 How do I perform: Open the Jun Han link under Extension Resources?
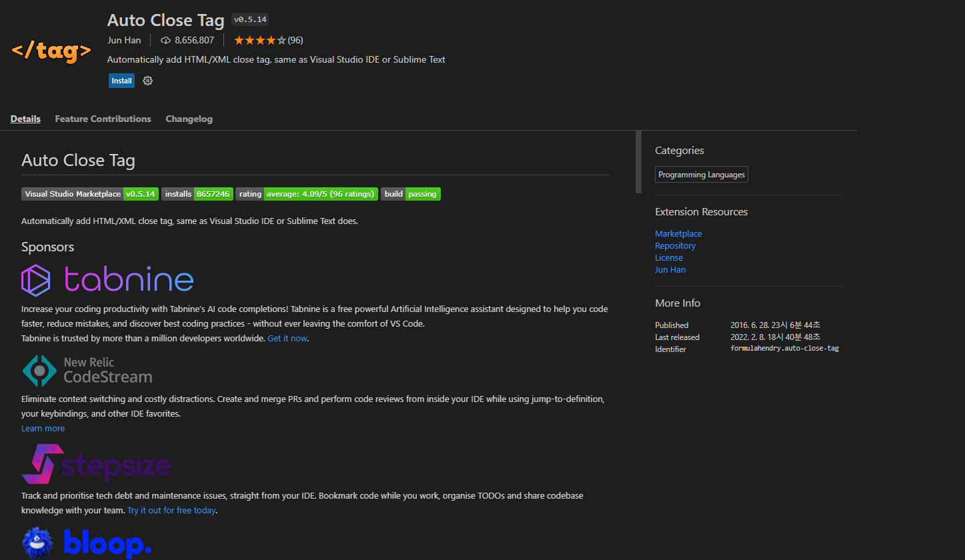(670, 269)
